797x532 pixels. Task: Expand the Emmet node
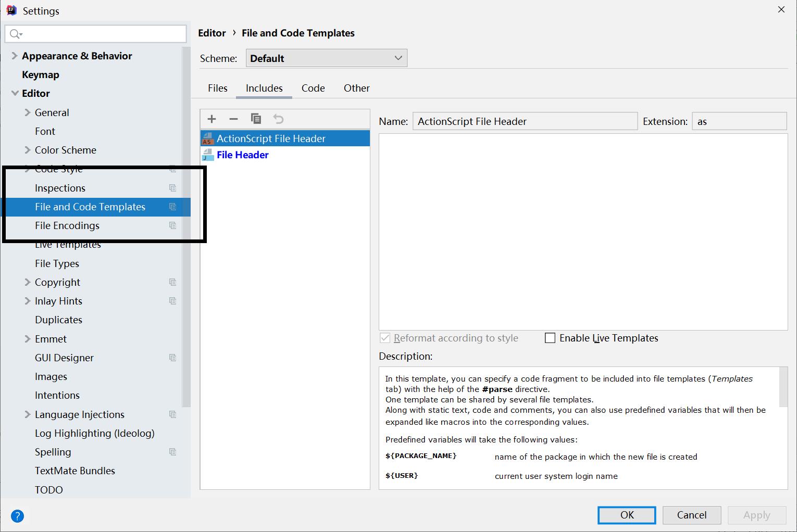click(x=28, y=339)
